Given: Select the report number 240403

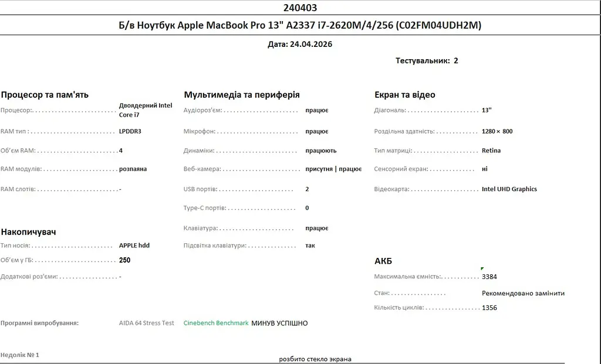Looking at the screenshot, I should [300, 8].
